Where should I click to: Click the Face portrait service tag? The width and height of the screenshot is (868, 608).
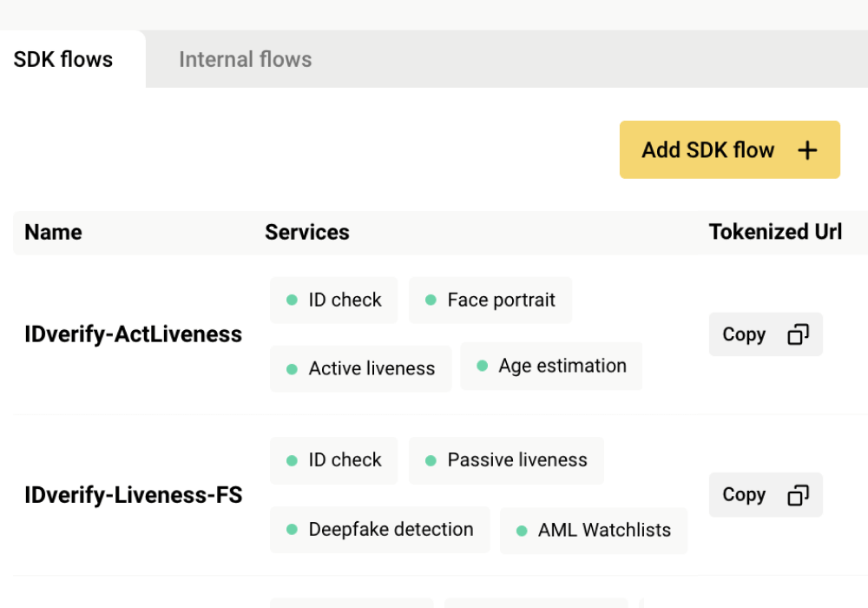click(x=490, y=300)
